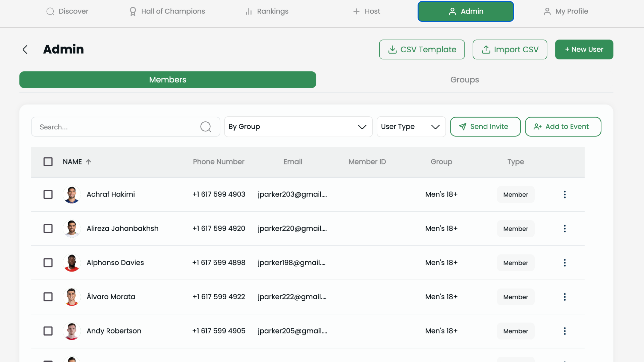Click the Phone Number column header

click(x=219, y=162)
